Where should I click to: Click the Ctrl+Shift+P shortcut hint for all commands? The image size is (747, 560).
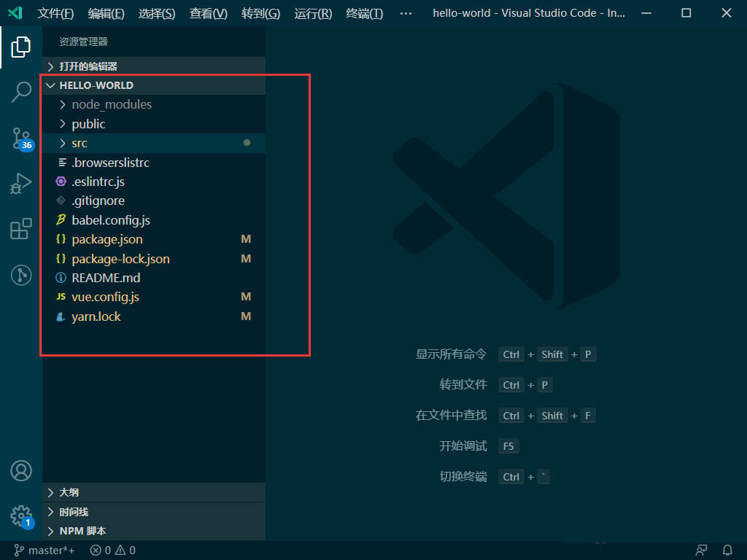[x=547, y=354]
